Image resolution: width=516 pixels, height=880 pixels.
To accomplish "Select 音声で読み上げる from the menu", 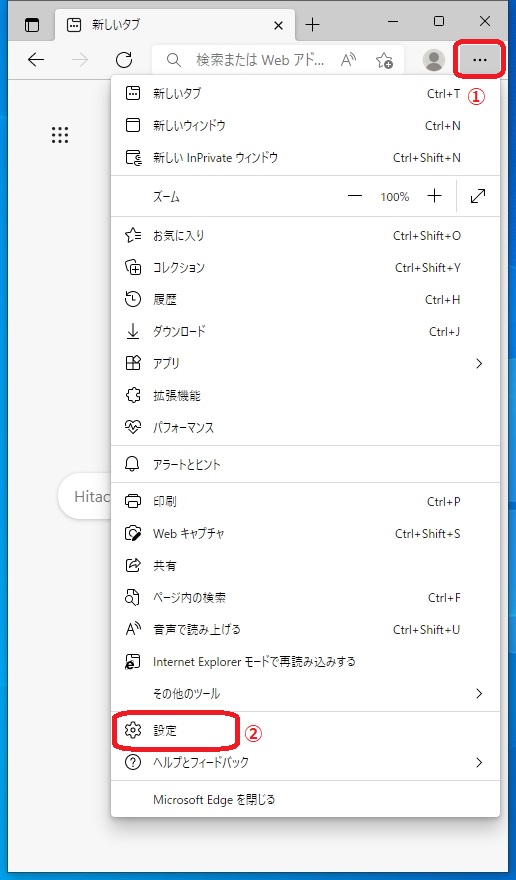I will 305,630.
